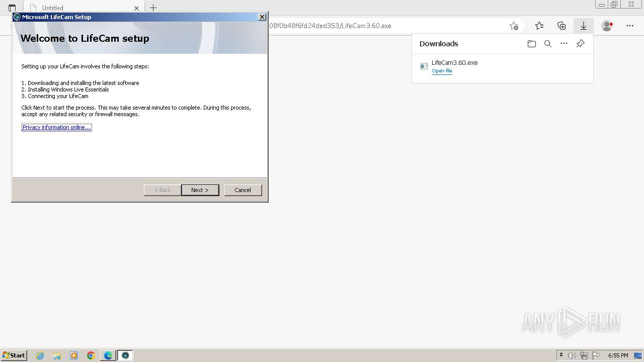Click the address bar URL text
The height and width of the screenshot is (362, 644).
330,26
